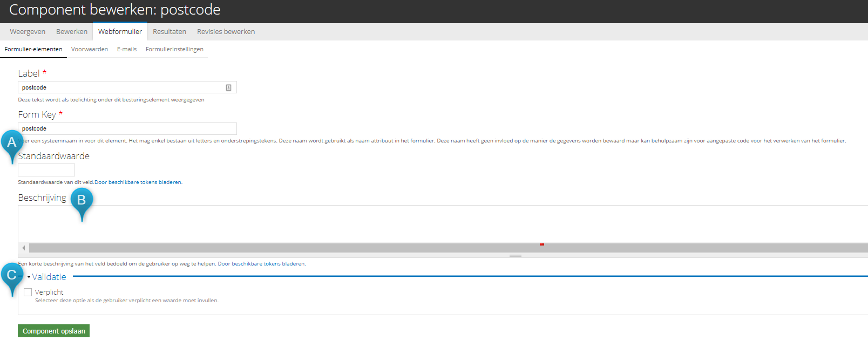Image resolution: width=868 pixels, height=361 pixels.
Task: Open the Weergeven tab
Action: (28, 32)
